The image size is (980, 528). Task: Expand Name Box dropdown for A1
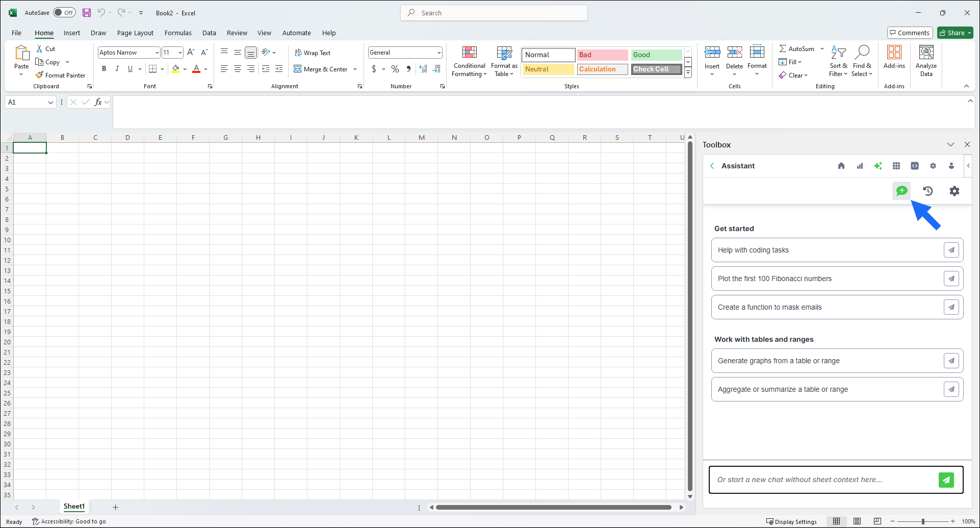tap(50, 102)
